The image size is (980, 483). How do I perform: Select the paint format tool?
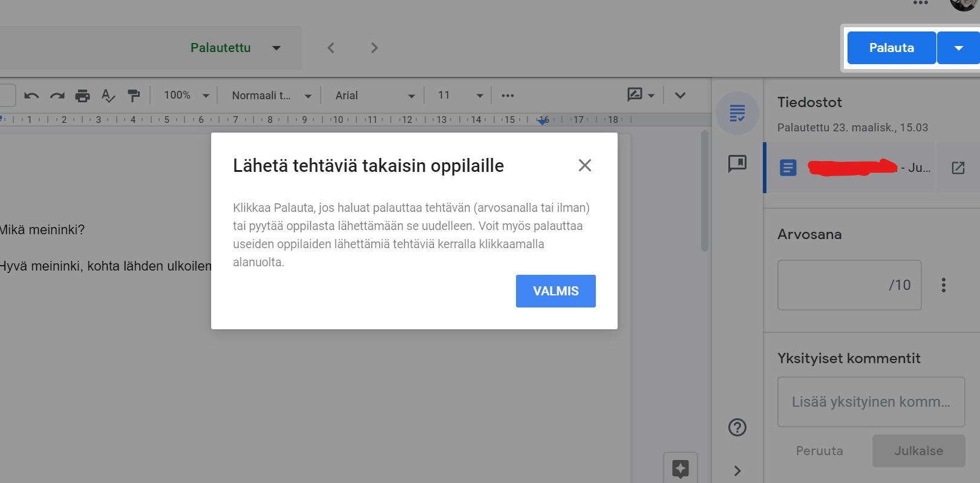(x=133, y=96)
